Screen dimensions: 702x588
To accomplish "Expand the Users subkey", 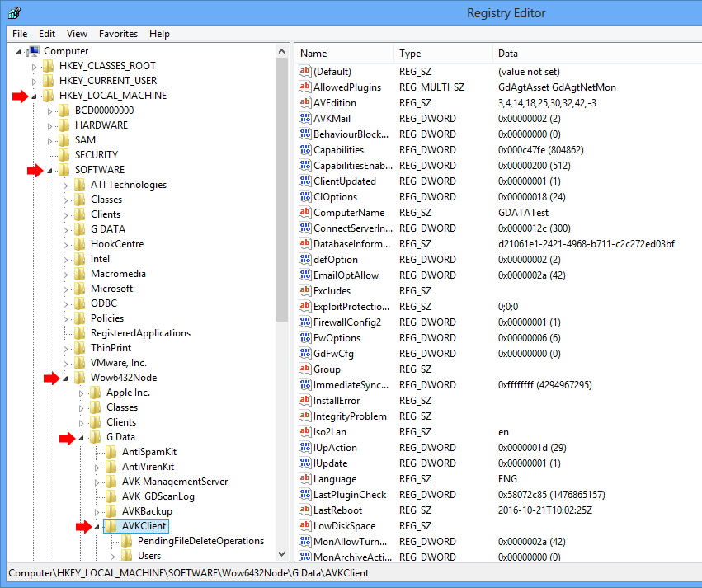I will tap(112, 557).
